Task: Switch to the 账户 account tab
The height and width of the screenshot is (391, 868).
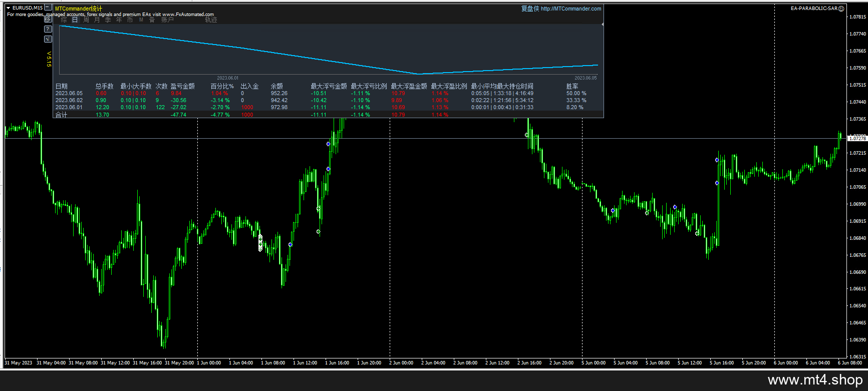Action: coord(167,20)
